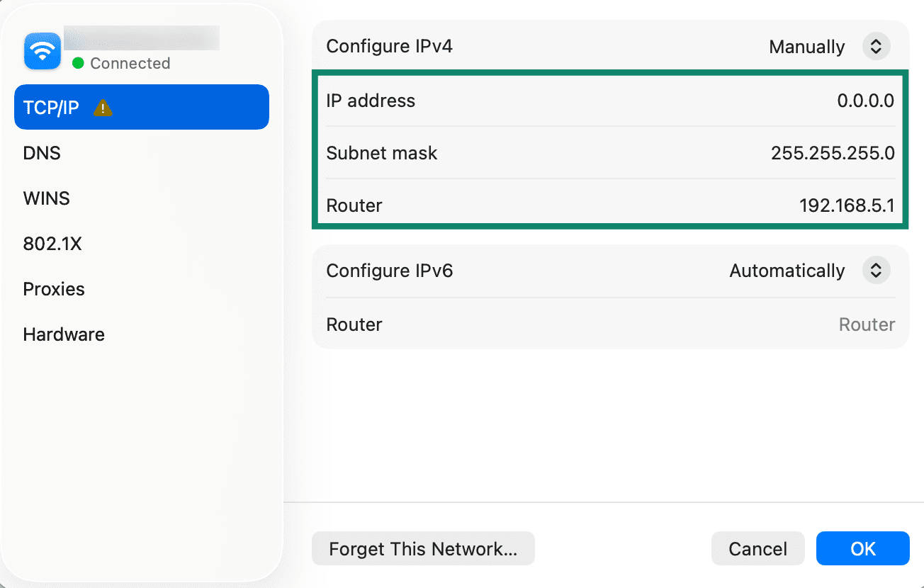
Task: Click the Forget This Network button
Action: pyautogui.click(x=423, y=548)
